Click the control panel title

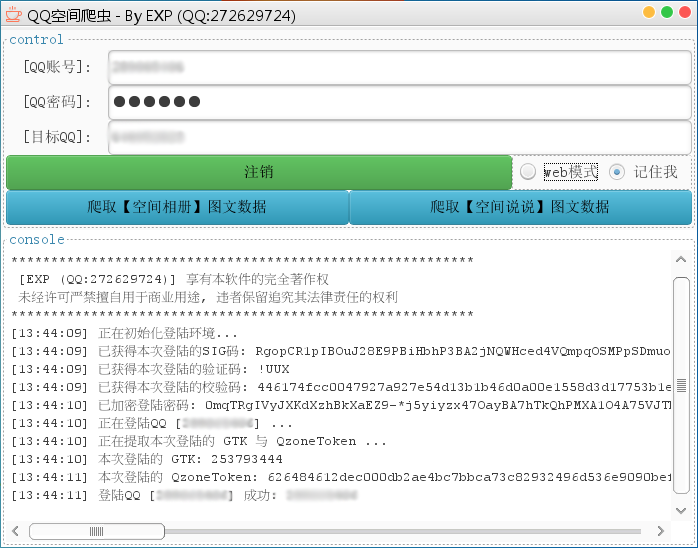[36, 40]
